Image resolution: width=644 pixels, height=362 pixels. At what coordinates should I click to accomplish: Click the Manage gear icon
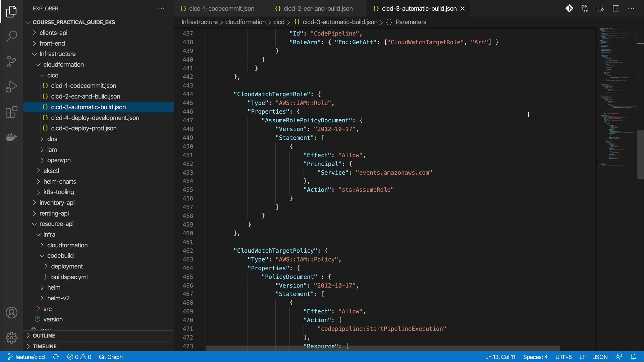click(11, 338)
